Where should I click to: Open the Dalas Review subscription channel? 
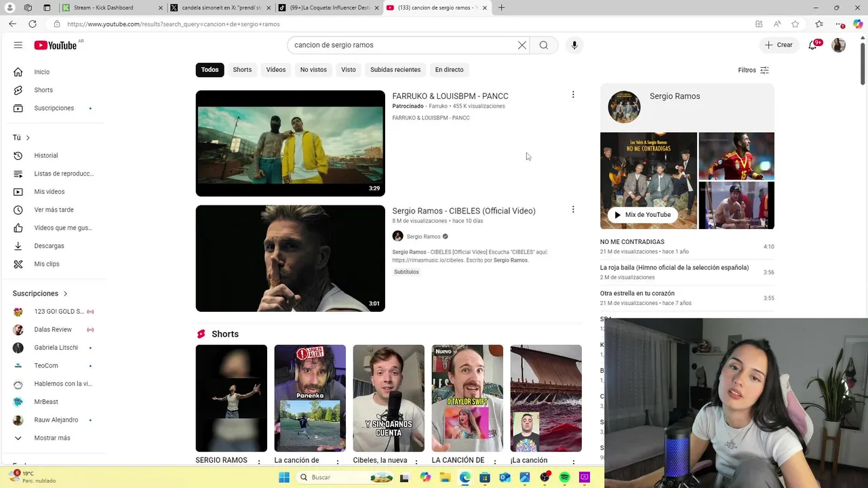coord(52,329)
